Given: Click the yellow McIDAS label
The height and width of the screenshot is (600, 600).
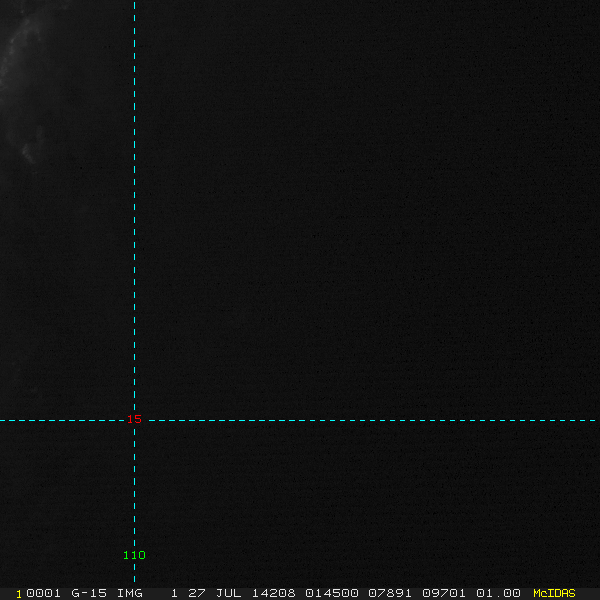Looking at the screenshot, I should pyautogui.click(x=554, y=593).
